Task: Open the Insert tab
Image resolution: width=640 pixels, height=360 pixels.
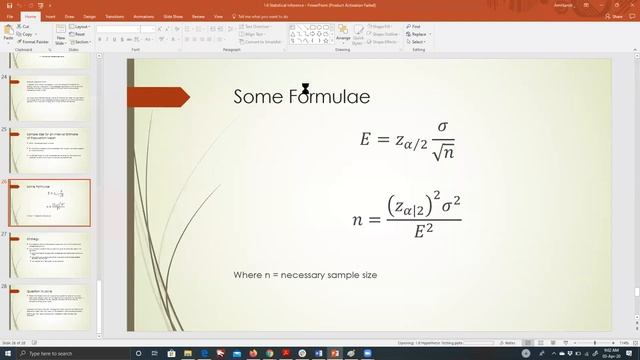Action: (x=50, y=17)
